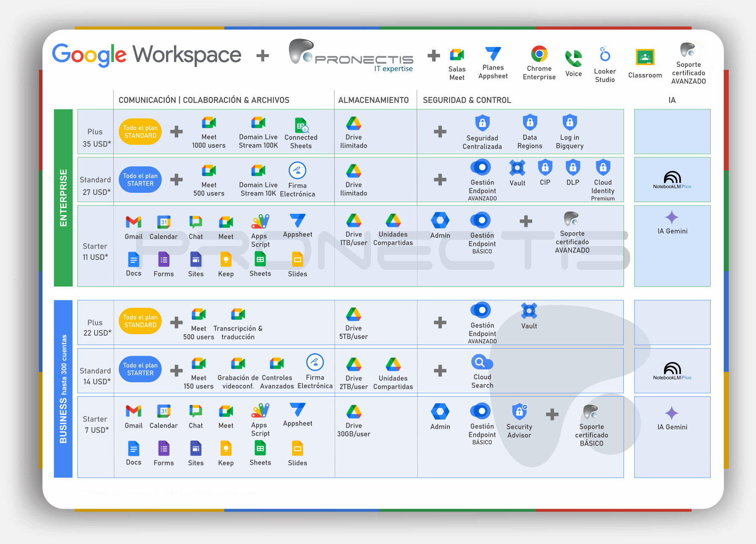This screenshot has width=756, height=544.
Task: Click IA Gemini star in Enterprise section
Action: coord(672,217)
